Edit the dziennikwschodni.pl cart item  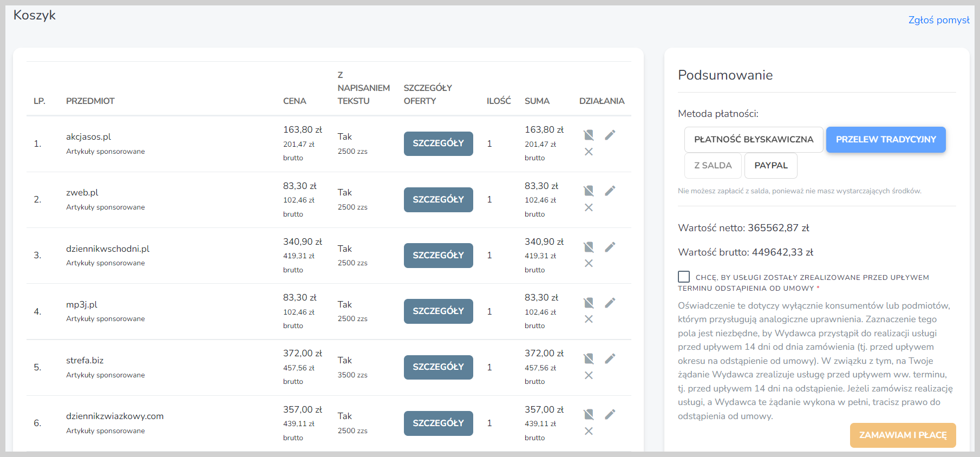610,247
